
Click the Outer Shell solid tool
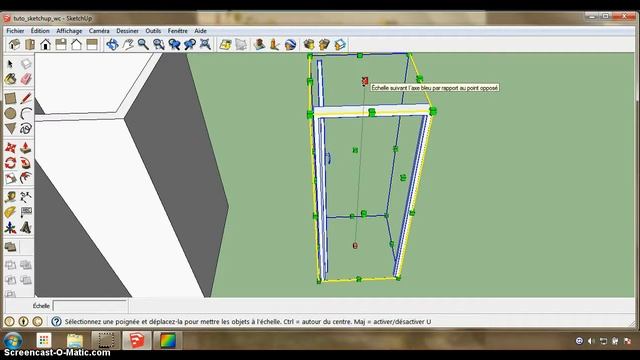point(10,247)
